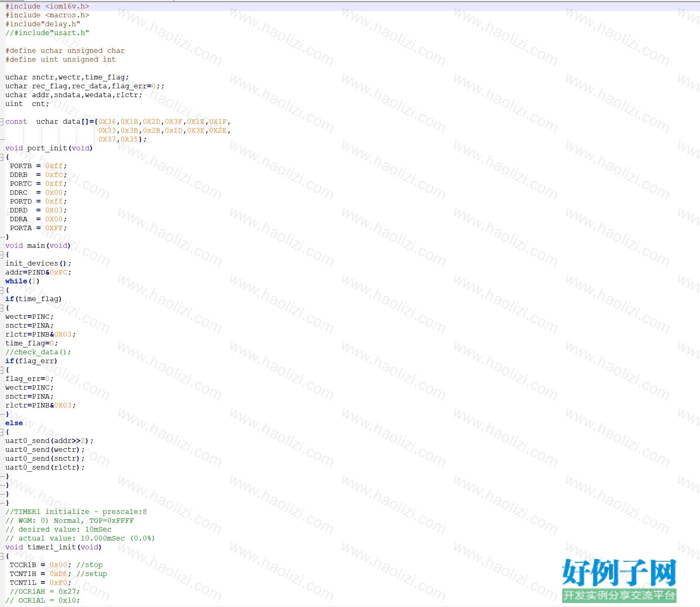Click the 'addr=PIND&0xFC;' statement
This screenshot has height=607, width=700.
click(38, 272)
